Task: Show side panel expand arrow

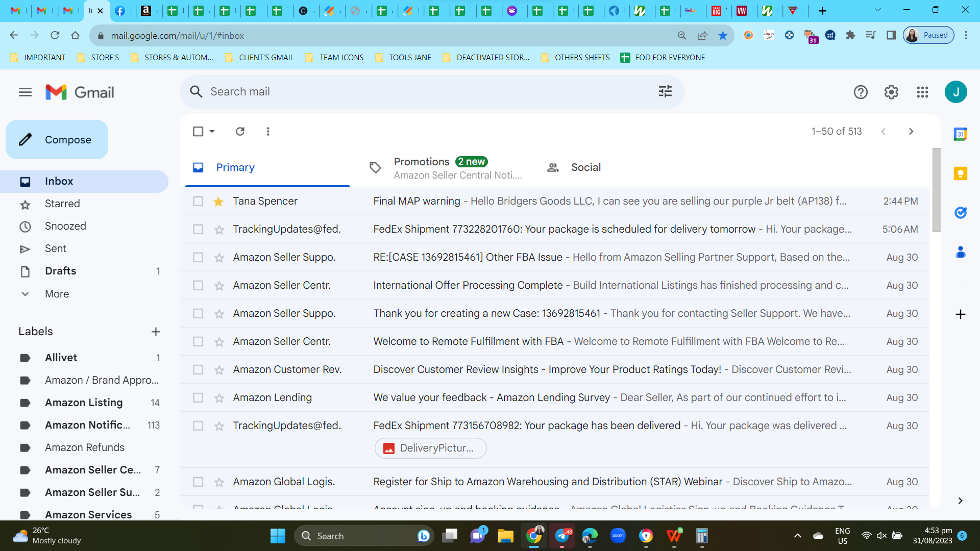Action: [960, 501]
